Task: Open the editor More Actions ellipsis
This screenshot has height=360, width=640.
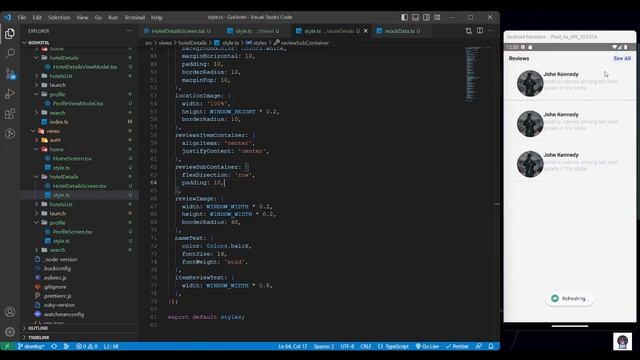Action: pos(491,31)
